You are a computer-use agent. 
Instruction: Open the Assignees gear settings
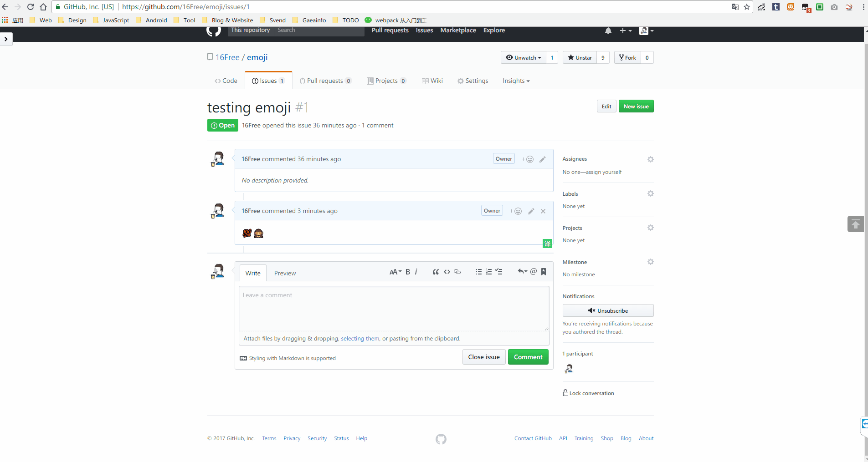pos(651,159)
